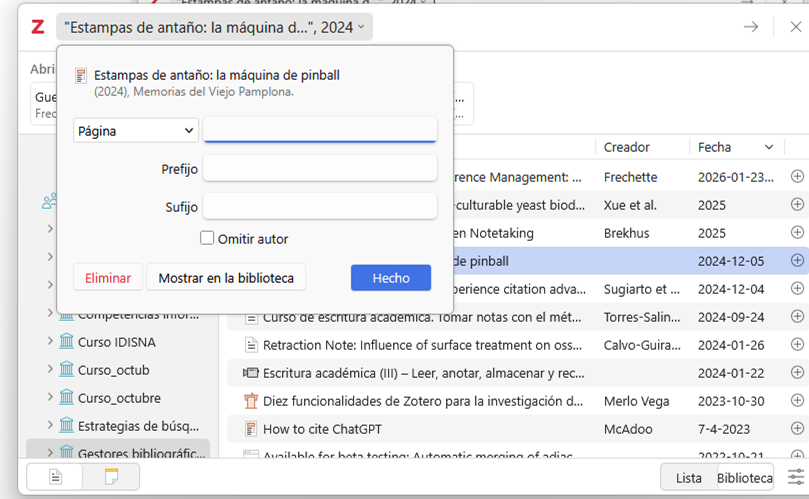Click add icon for Frechette row
Viewport: 809px width, 499px height.
(x=797, y=177)
